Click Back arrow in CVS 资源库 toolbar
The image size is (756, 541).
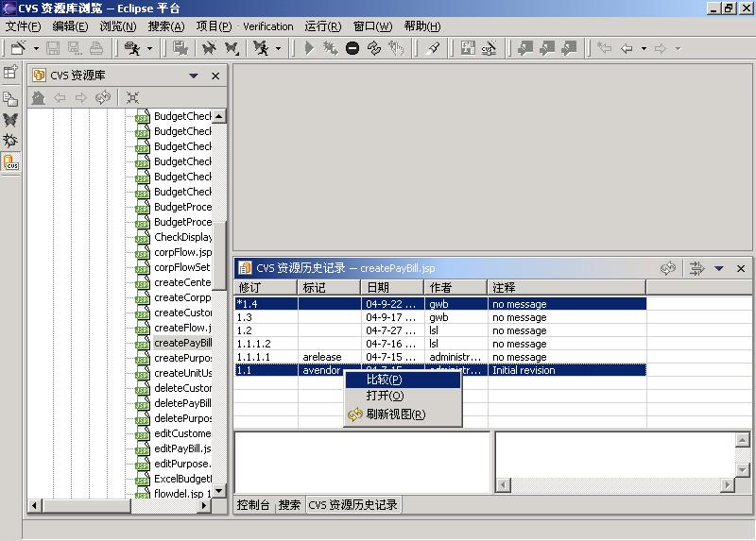pos(60,98)
